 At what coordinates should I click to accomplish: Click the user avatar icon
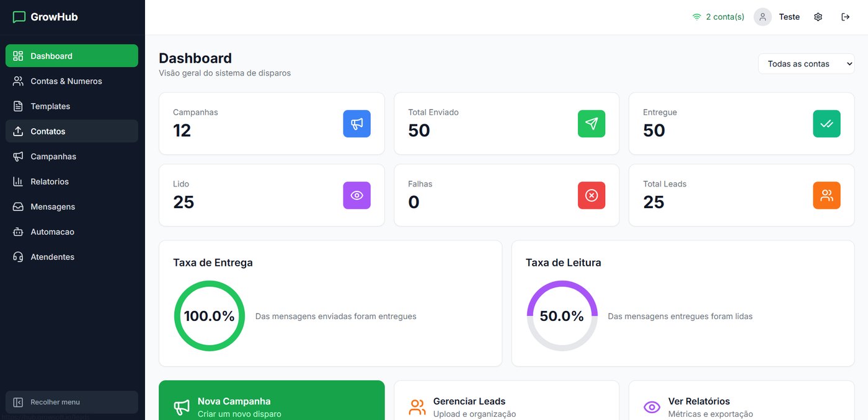[762, 17]
